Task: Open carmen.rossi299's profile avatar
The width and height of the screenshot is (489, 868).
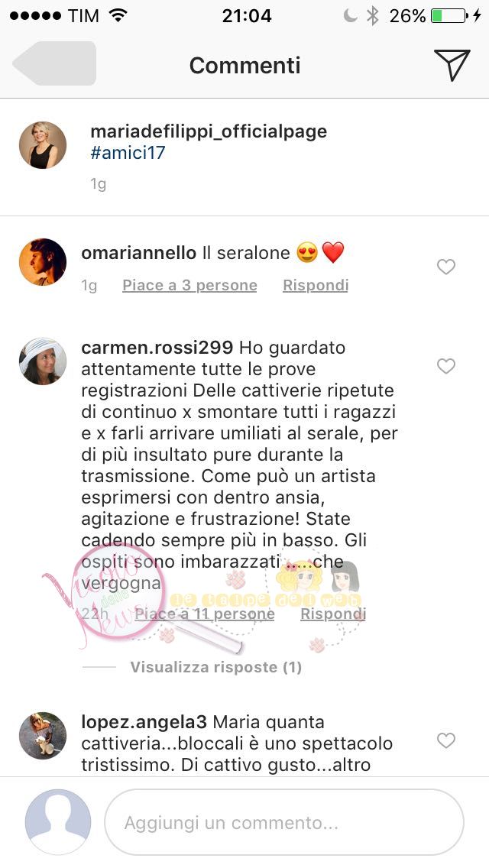Action: [43, 361]
